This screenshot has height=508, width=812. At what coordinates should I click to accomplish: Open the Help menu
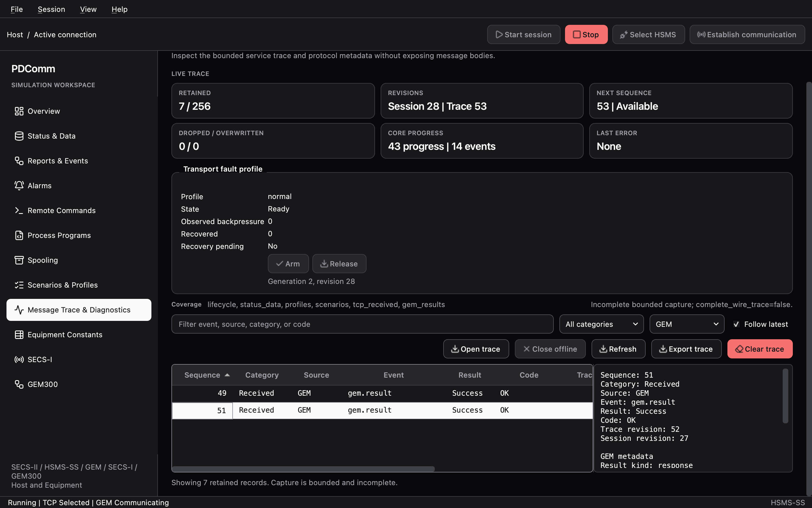click(120, 9)
